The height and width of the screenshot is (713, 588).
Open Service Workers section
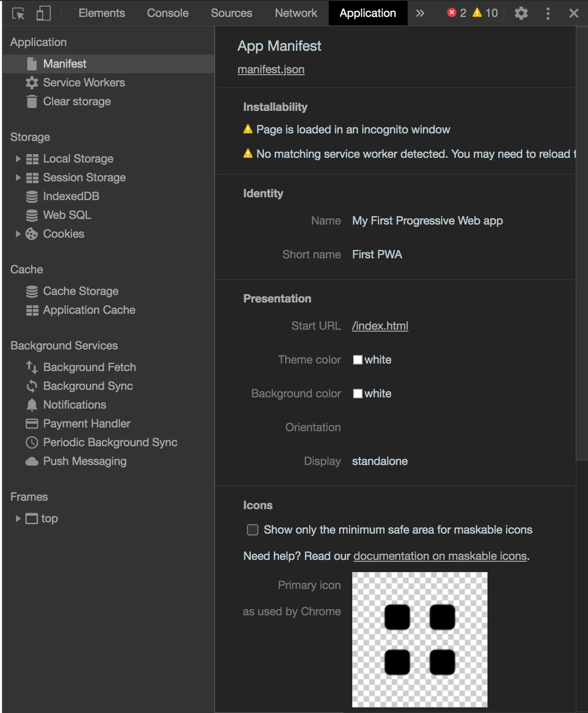(x=84, y=82)
